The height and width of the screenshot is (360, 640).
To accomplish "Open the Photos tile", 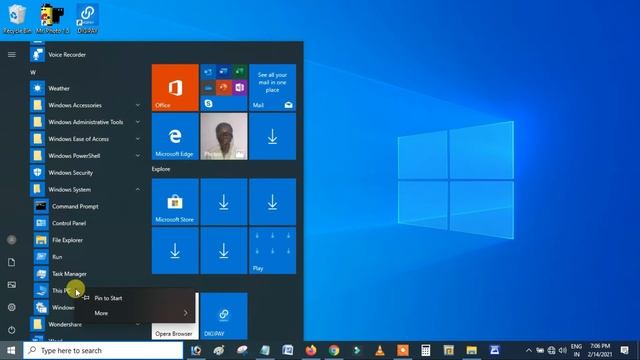I will (x=224, y=136).
